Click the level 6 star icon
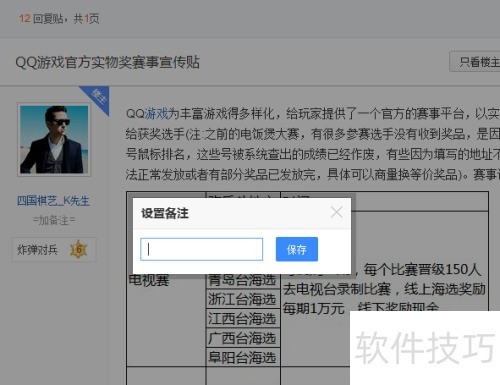The width and height of the screenshot is (500, 385). click(79, 249)
